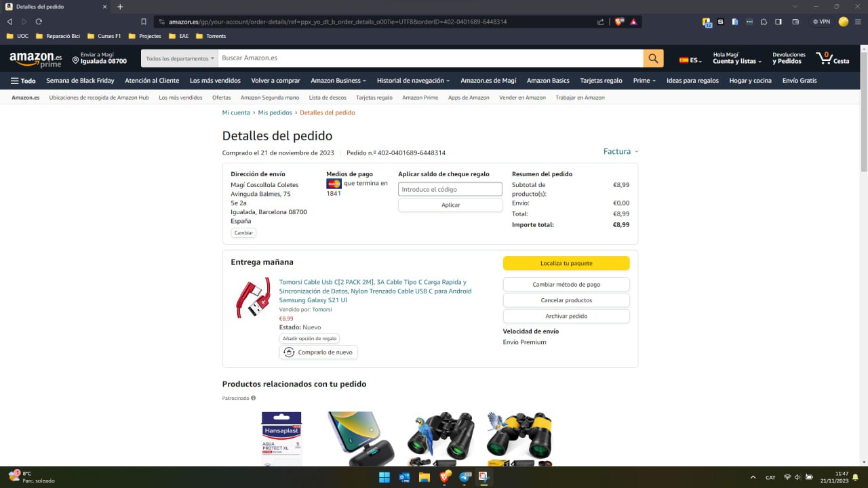Open the Windows Start menu
This screenshot has height=488, width=868.
(384, 477)
